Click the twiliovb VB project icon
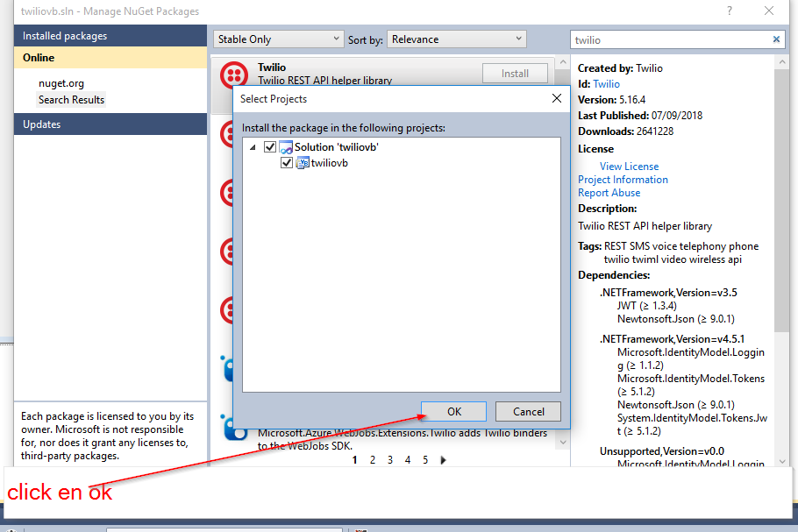Viewport: 798px width, 532px height. pos(303,163)
